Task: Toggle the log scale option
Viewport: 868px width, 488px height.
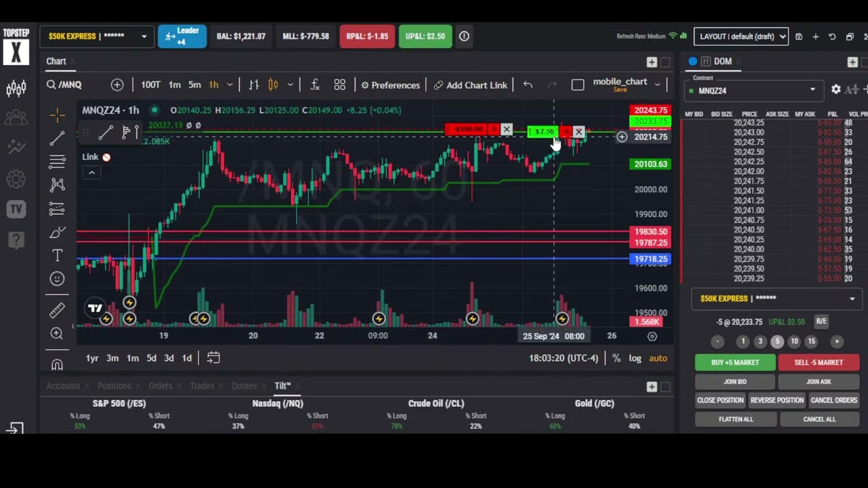Action: [x=635, y=358]
